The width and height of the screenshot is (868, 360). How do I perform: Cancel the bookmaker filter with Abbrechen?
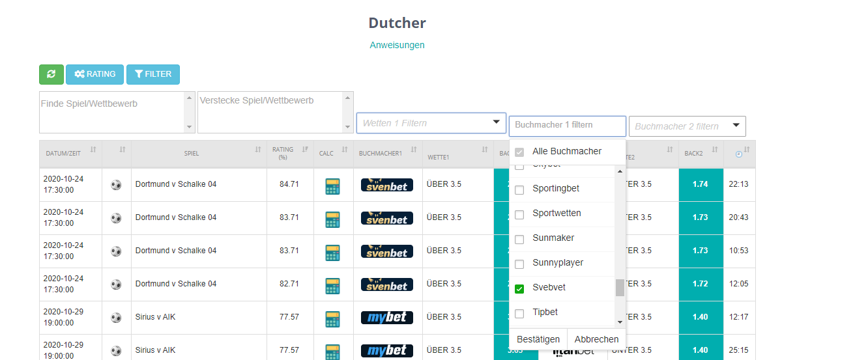pos(596,339)
